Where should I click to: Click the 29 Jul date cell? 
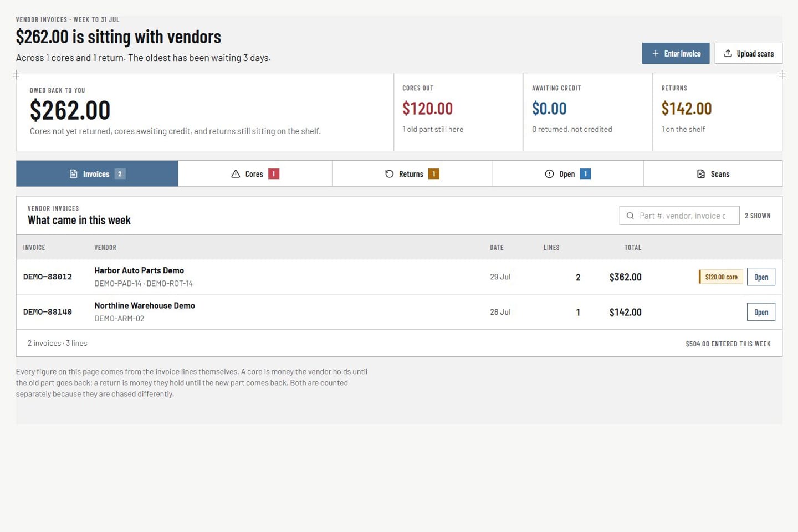click(x=500, y=277)
